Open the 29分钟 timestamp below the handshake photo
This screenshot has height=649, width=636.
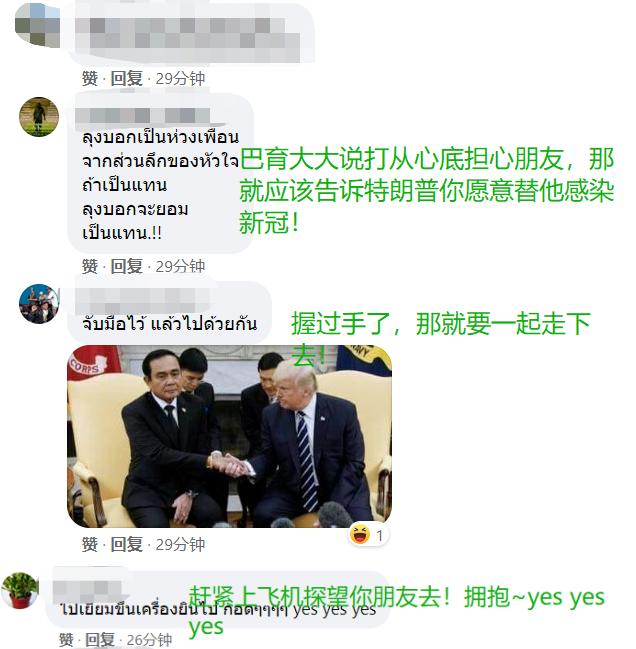(x=180, y=545)
